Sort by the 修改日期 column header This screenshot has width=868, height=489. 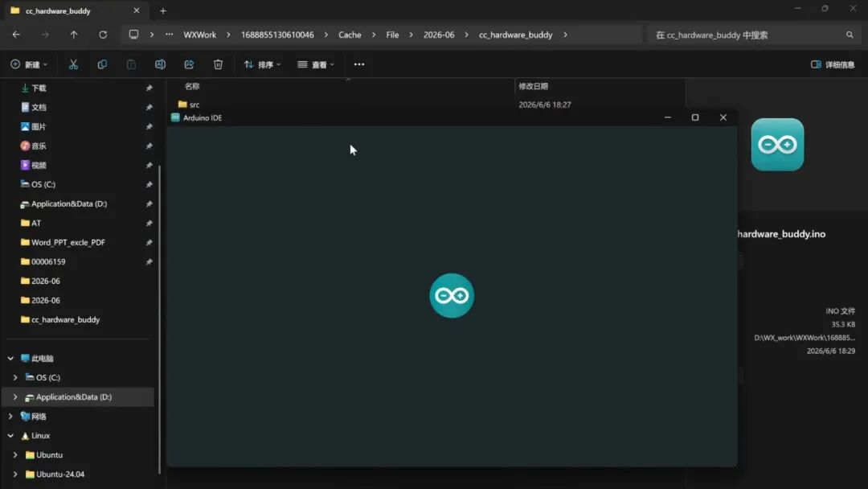coord(533,86)
